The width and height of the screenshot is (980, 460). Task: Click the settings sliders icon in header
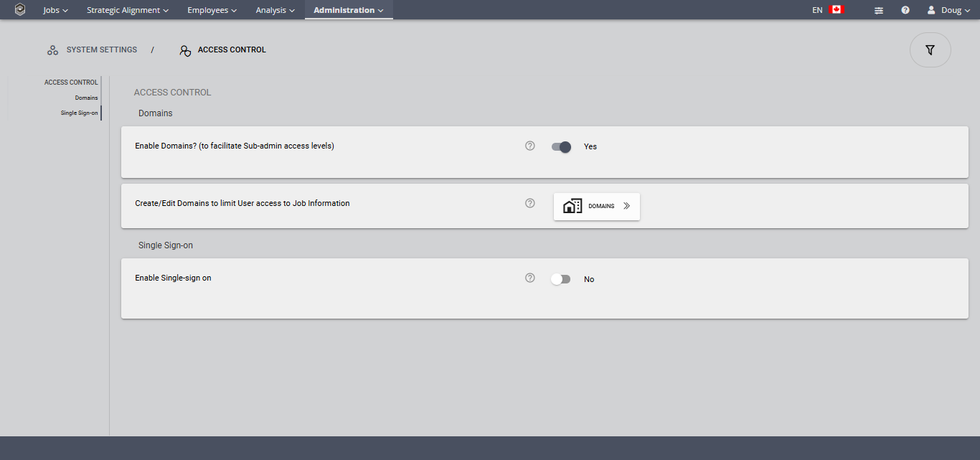click(879, 11)
